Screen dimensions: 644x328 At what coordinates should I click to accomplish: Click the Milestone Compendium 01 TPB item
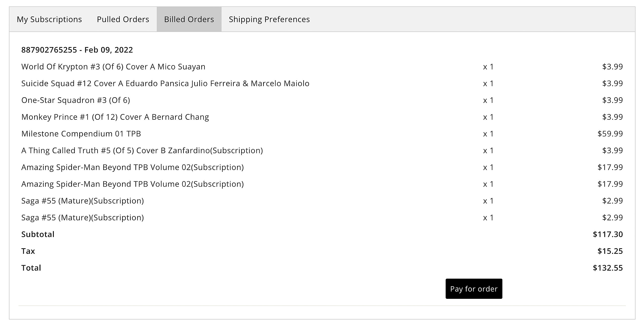(81, 134)
